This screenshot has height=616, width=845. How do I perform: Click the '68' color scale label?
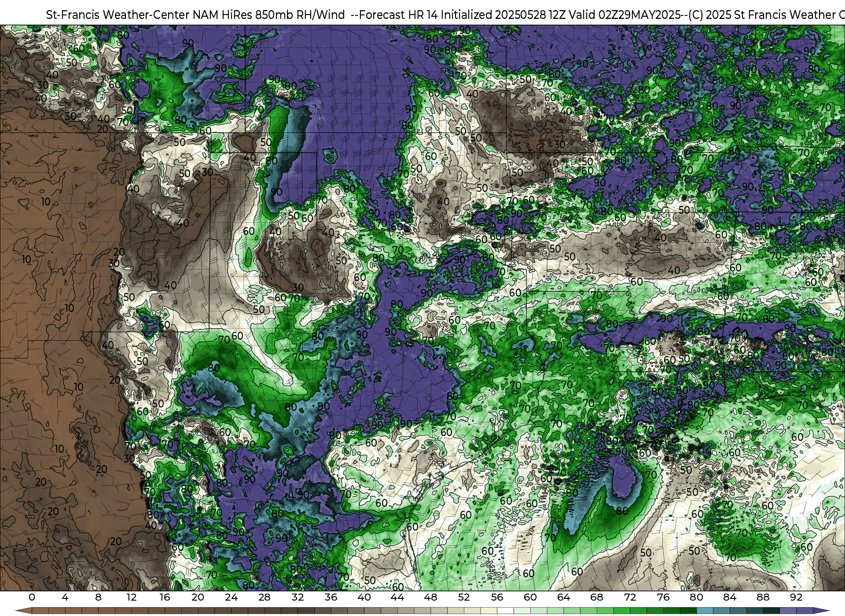[x=597, y=598]
